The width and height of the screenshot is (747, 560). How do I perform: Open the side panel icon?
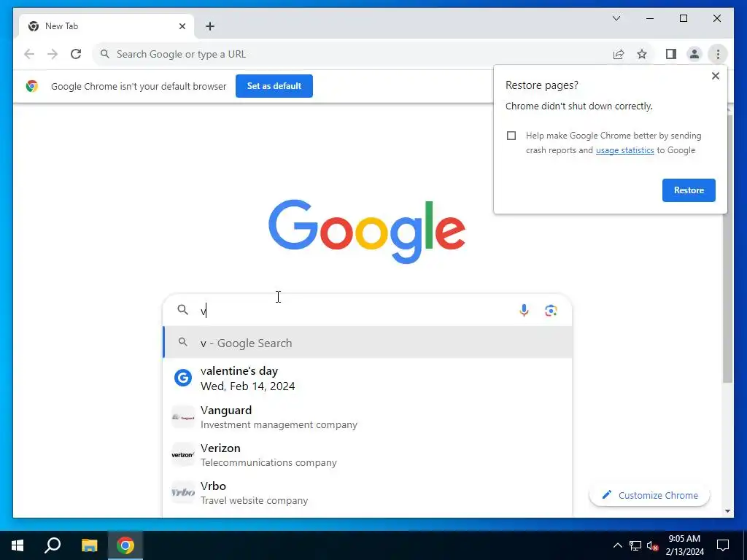(671, 54)
